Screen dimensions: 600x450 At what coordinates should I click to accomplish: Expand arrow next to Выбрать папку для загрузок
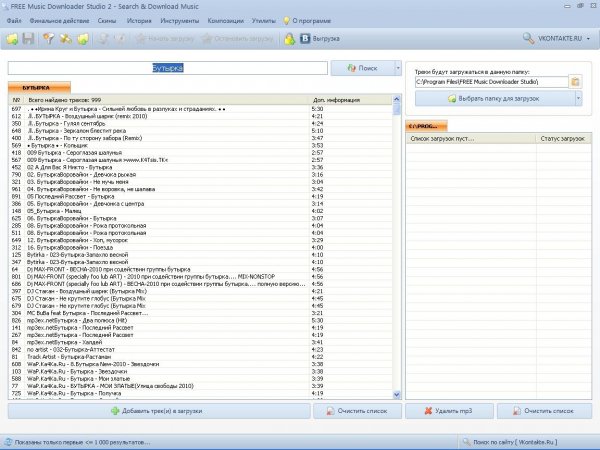[578, 98]
